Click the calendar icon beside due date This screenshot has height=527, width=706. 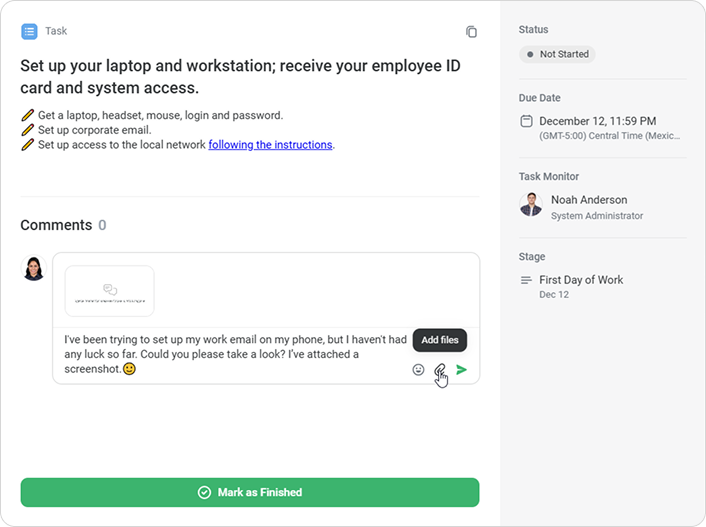click(526, 122)
